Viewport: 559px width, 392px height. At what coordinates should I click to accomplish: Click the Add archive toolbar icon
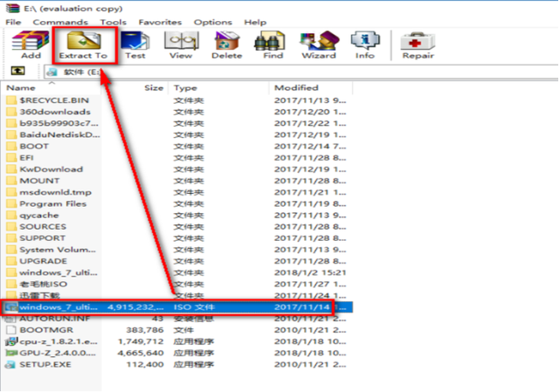coord(31,45)
